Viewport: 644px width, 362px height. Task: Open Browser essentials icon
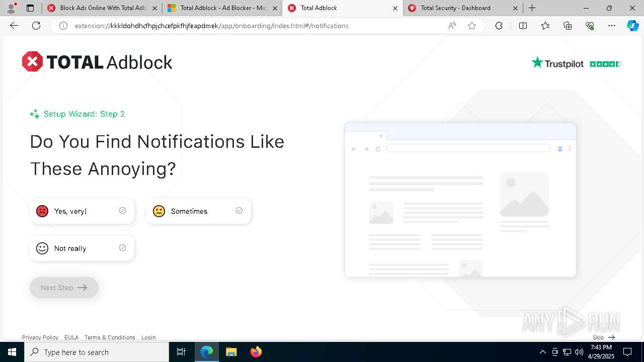pyautogui.click(x=590, y=26)
